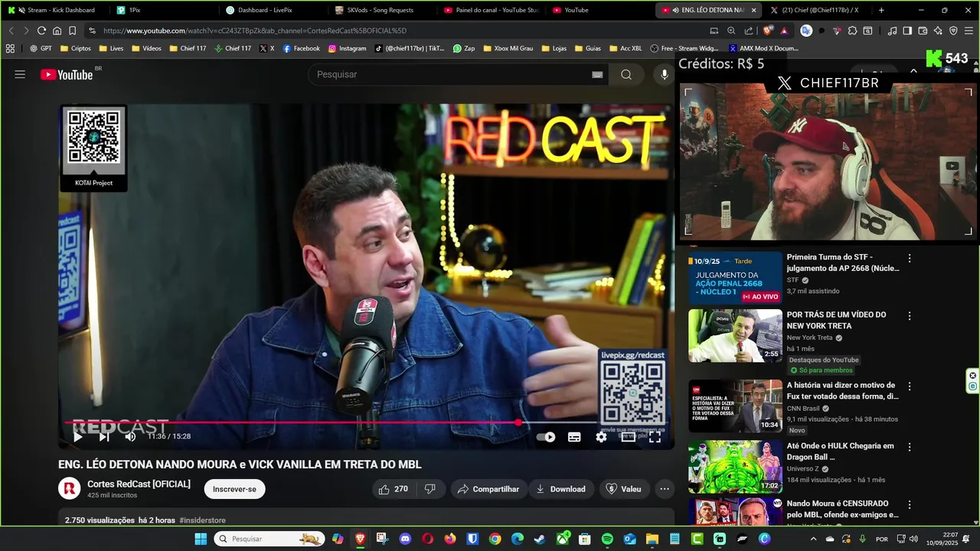Screen dimensions: 980x551
Task: Switch to Stream - Kick Dashboard tab
Action: [x=56, y=10]
